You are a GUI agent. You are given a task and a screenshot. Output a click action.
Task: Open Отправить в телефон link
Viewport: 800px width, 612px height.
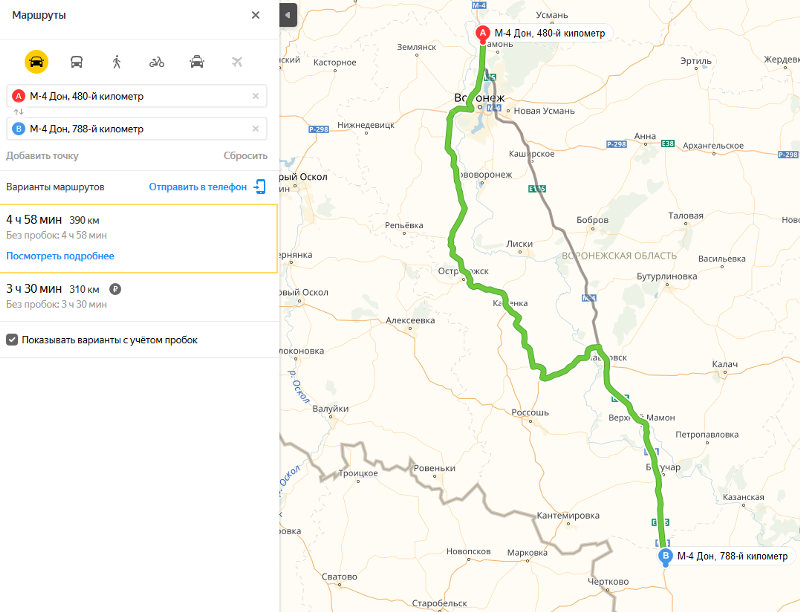[198, 187]
